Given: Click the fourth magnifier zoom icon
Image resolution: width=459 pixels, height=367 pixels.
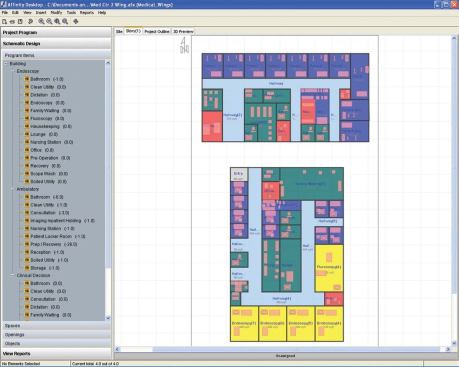Looking at the screenshot, I should pos(65,21).
